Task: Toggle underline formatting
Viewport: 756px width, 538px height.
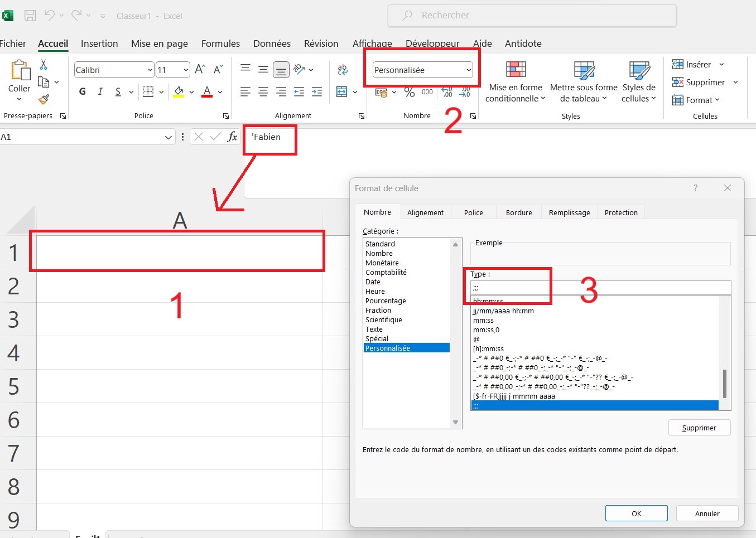Action: (118, 91)
